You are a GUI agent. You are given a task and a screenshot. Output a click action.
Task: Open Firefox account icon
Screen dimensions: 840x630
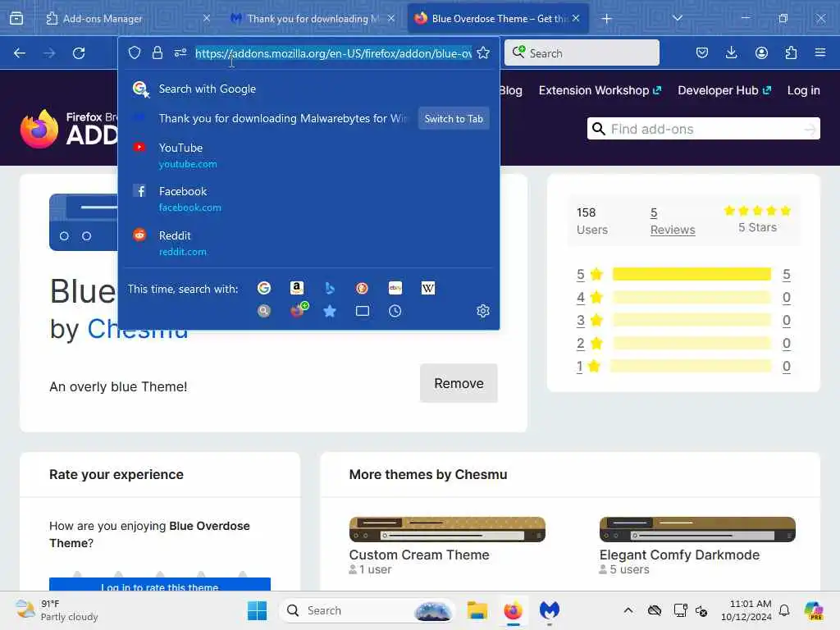(761, 52)
